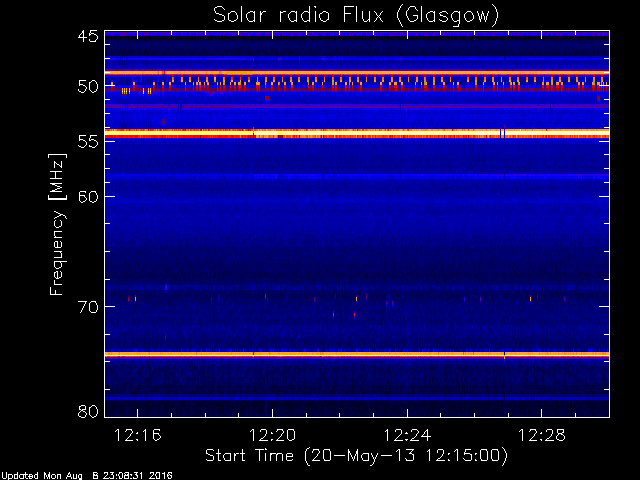
Task: Click the 12:20 time tick label
Action: (x=272, y=436)
